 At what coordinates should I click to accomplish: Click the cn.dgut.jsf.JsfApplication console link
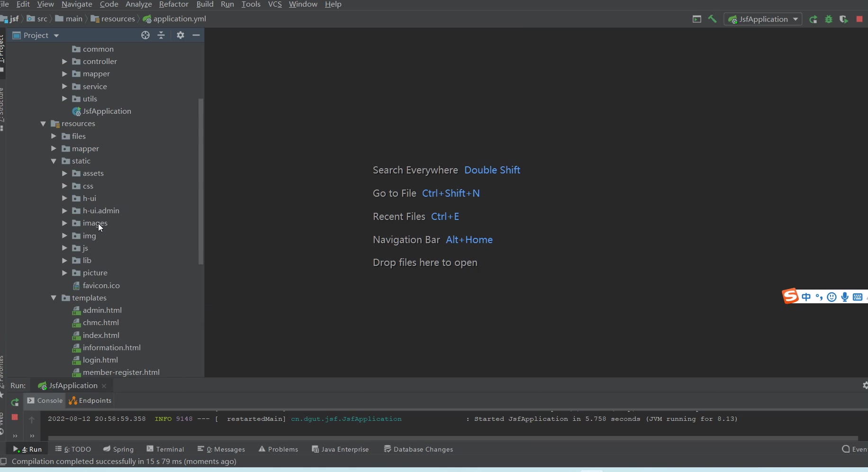point(346,419)
